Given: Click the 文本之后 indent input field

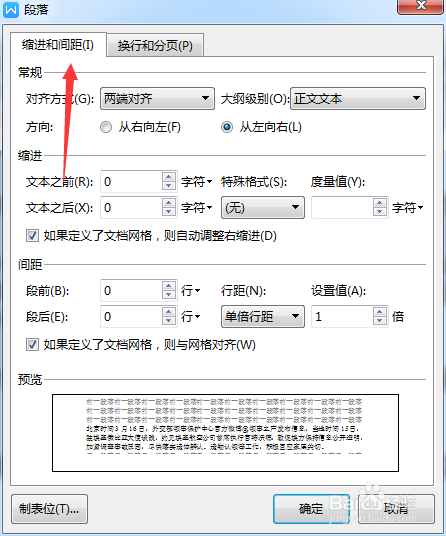Looking at the screenshot, I should pos(131,207).
